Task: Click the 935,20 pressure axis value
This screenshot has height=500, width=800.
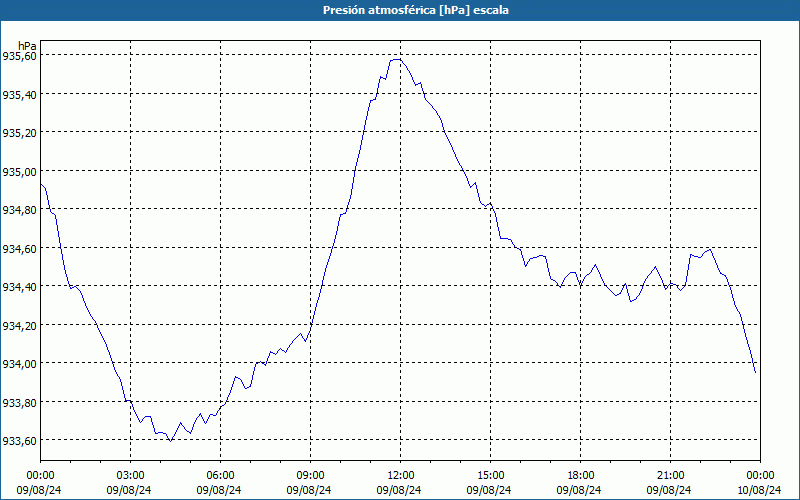Action: [19, 133]
